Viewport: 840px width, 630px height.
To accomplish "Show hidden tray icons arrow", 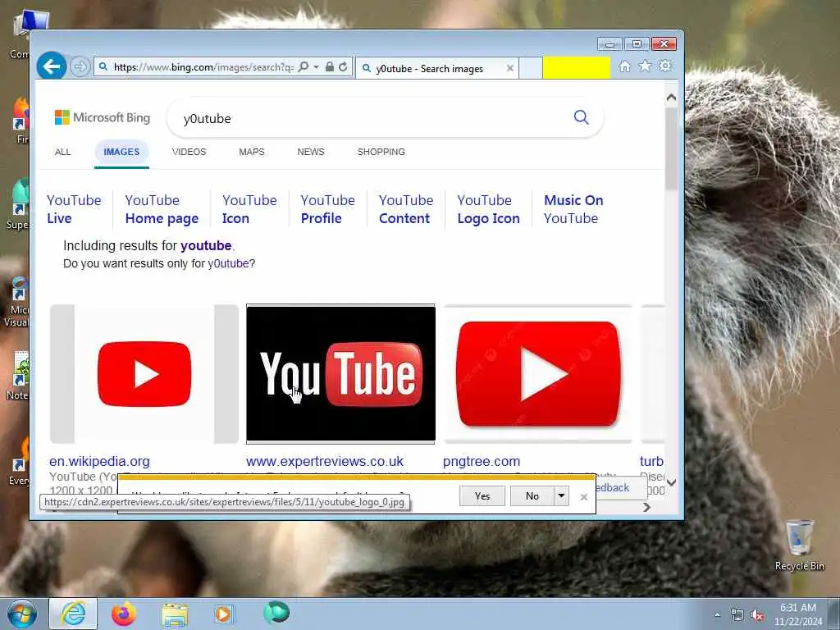I will click(717, 615).
